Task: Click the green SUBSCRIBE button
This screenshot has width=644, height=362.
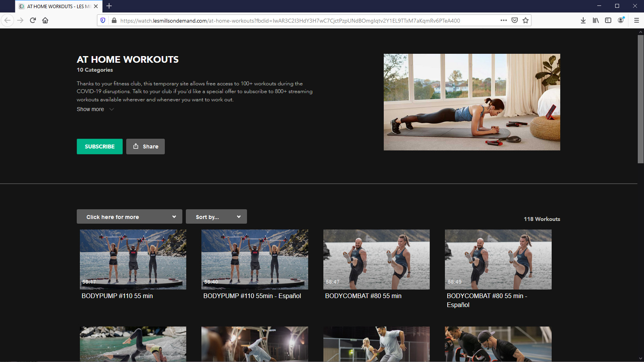Action: click(x=100, y=147)
